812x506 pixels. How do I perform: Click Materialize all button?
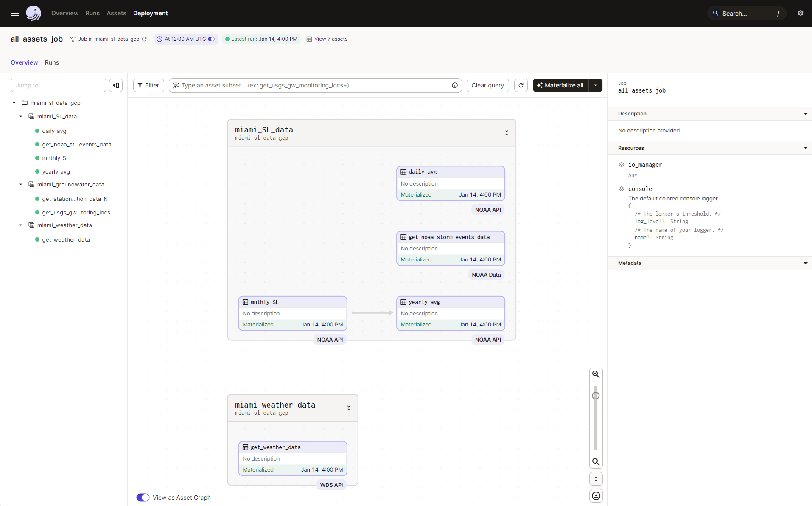(560, 85)
